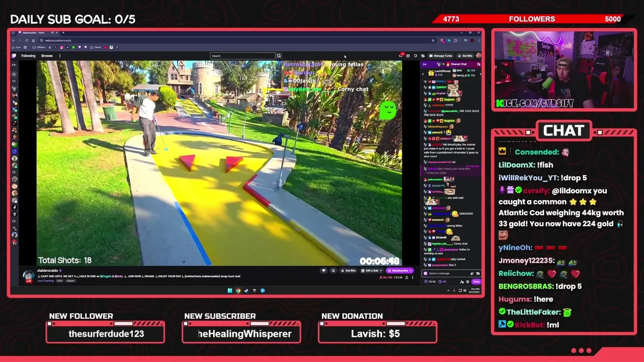Screen dimensions: 644x362
Task: Open the chat community users icon
Action: (478, 64)
